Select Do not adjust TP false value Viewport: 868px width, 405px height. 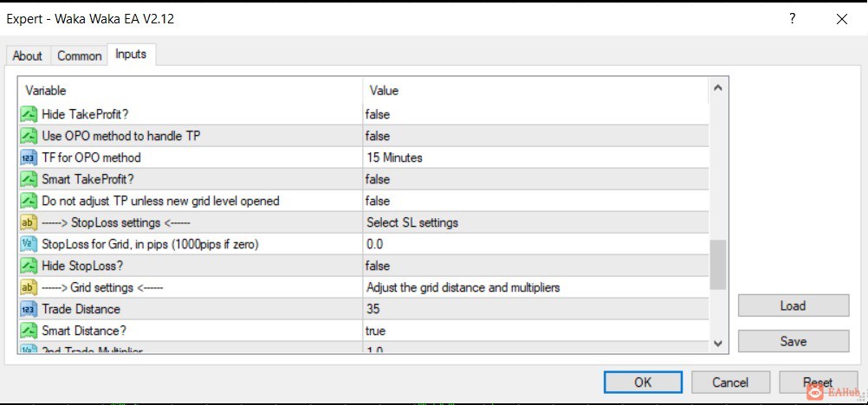click(377, 201)
